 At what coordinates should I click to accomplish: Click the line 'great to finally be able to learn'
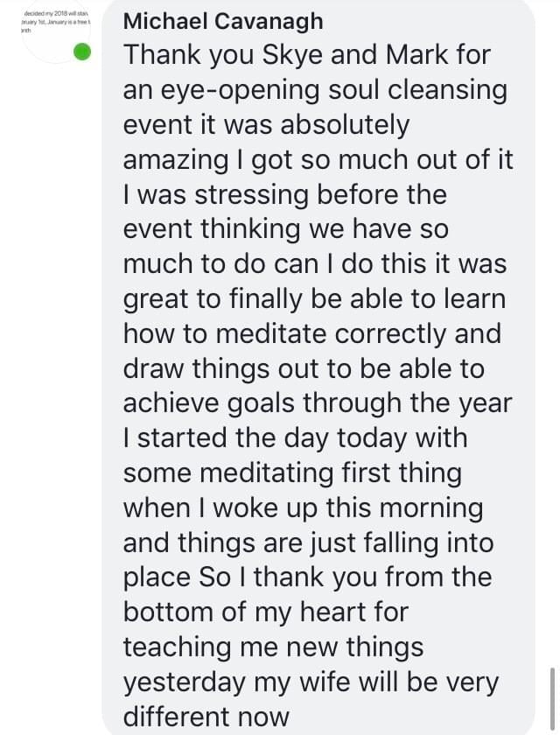[314, 299]
